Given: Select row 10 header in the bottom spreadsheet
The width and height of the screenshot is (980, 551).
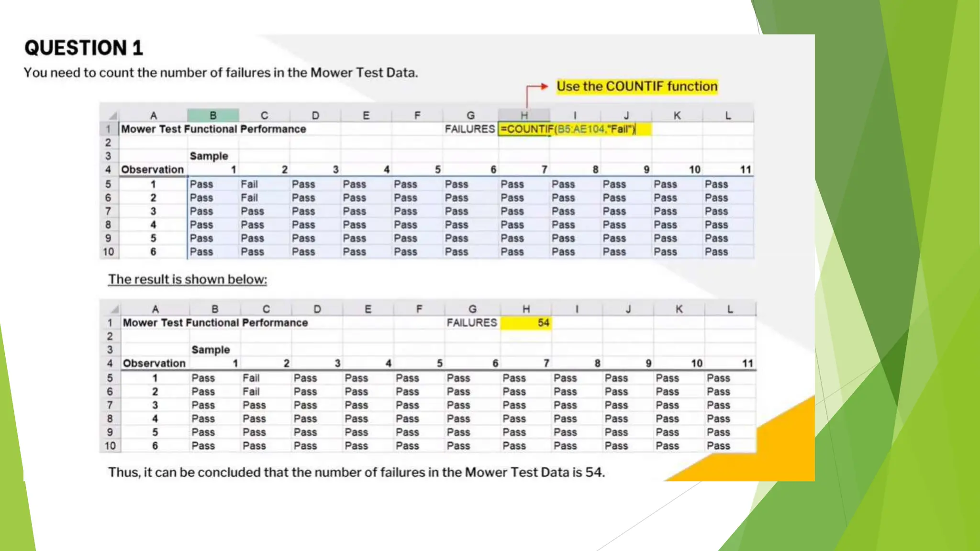Looking at the screenshot, I should click(110, 446).
